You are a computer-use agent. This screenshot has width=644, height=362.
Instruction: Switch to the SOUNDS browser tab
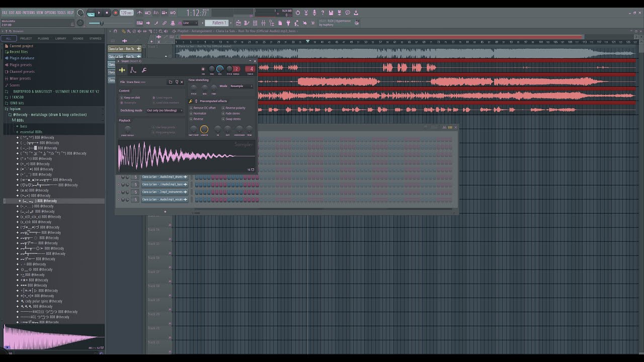(x=78, y=38)
